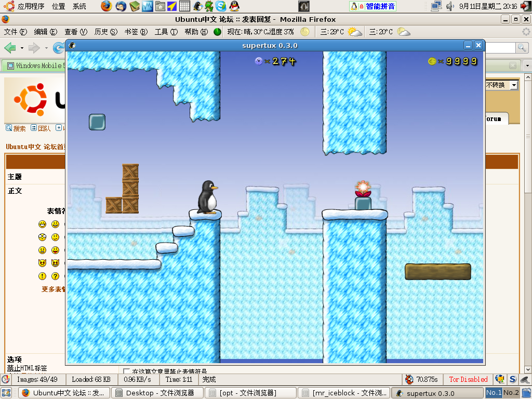Open the 工具 tools menu
This screenshot has width=532, height=399.
[x=166, y=32]
